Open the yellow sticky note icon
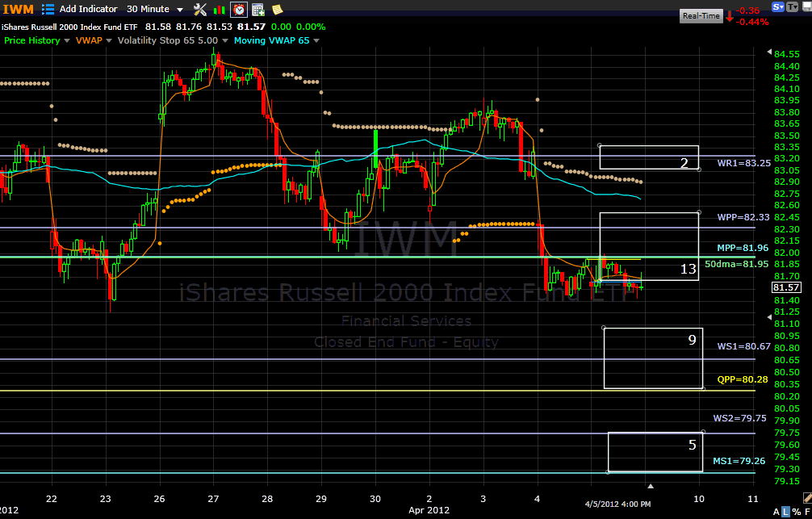Viewport: 812px width, 519px height. [x=278, y=9]
